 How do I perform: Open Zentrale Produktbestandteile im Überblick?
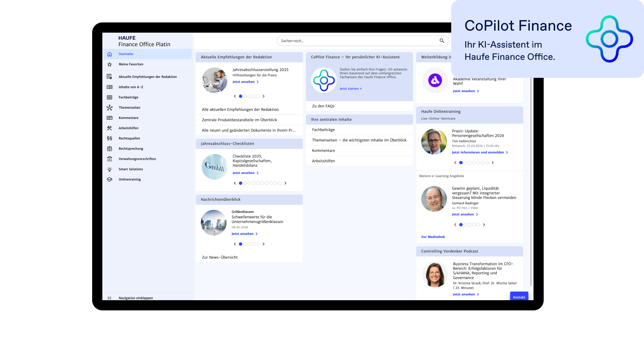point(249,120)
